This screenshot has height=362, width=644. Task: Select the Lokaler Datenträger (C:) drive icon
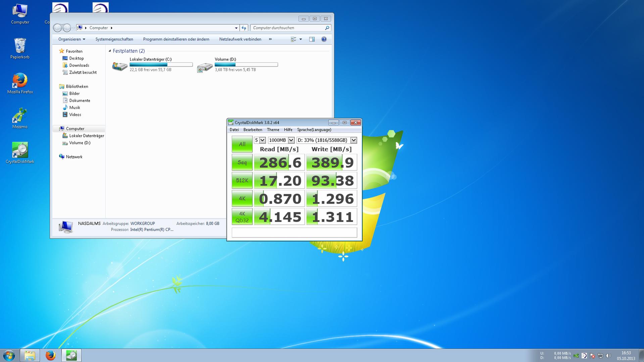120,66
